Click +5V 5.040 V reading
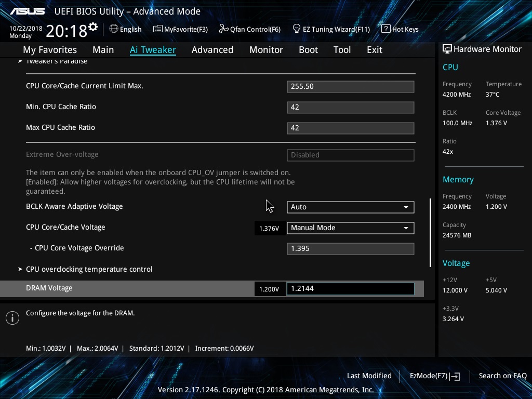This screenshot has width=532, height=399. click(496, 290)
